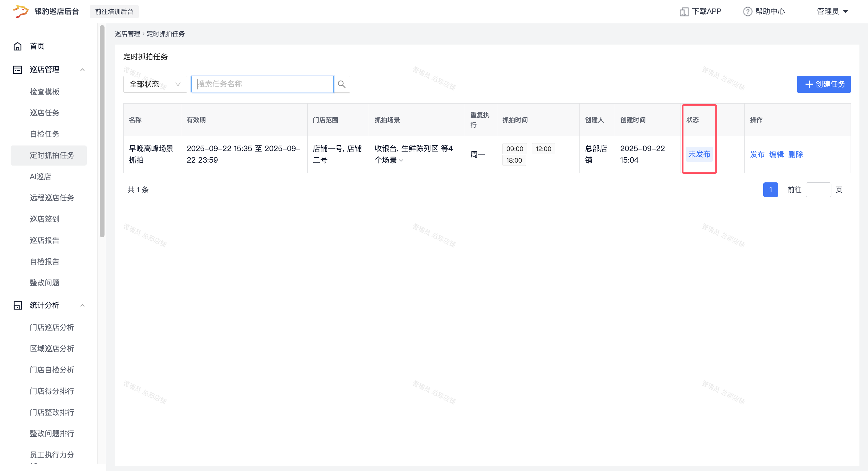
Task: Open the 管理员 account dropdown arrow
Action: 846,12
